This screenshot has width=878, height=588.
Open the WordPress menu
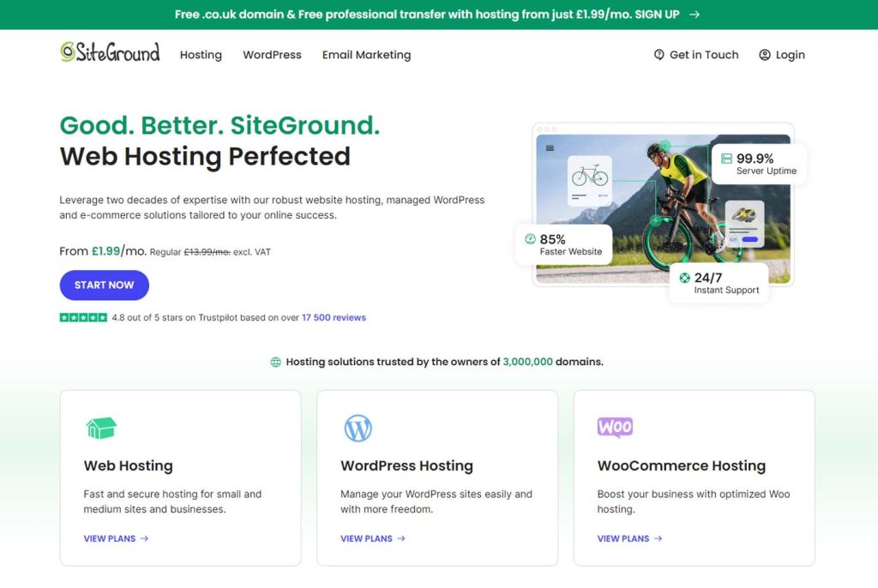tap(272, 55)
